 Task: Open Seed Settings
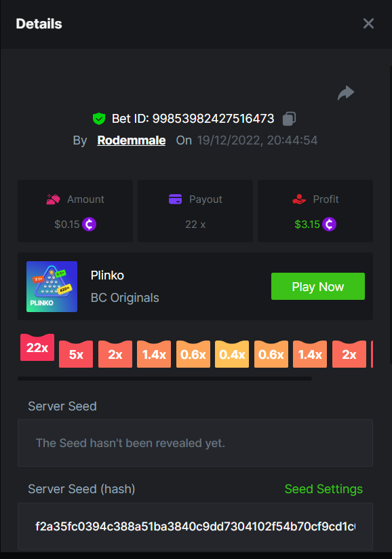tap(324, 489)
